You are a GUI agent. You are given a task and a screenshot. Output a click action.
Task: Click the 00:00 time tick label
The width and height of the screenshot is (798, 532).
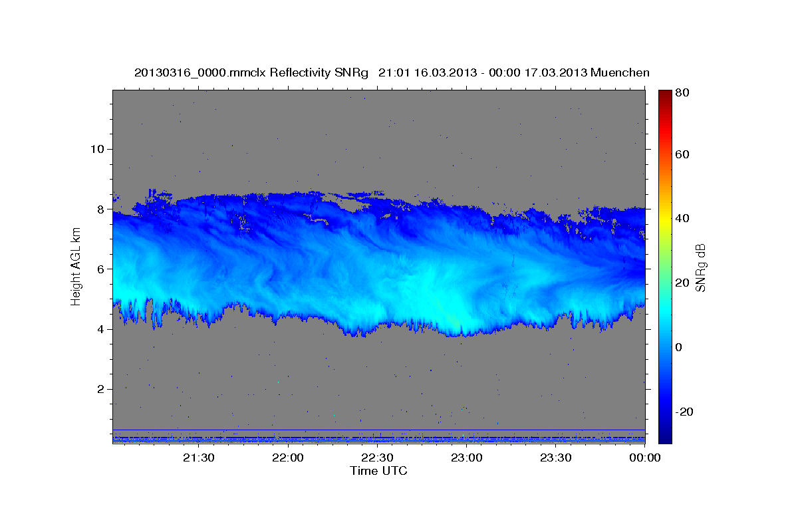click(644, 458)
